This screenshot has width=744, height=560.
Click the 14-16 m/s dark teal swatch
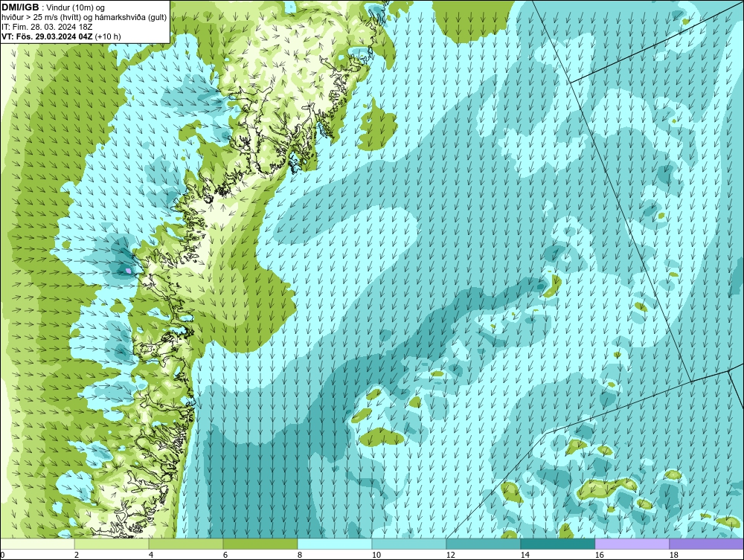[557, 544]
